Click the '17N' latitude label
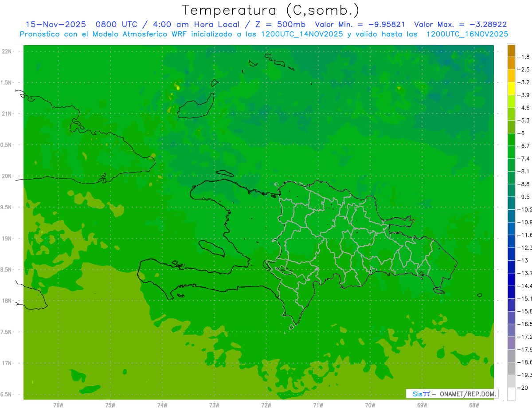 (x=7, y=363)
